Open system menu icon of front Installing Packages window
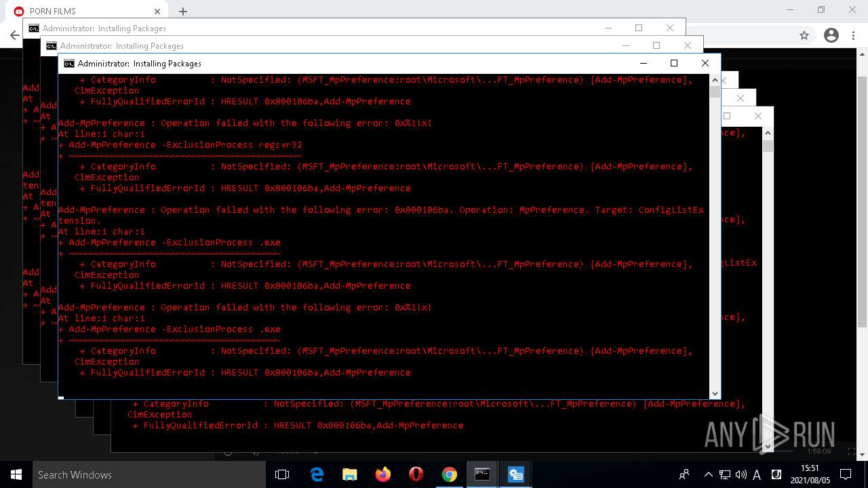This screenshot has width=868, height=488. (69, 63)
